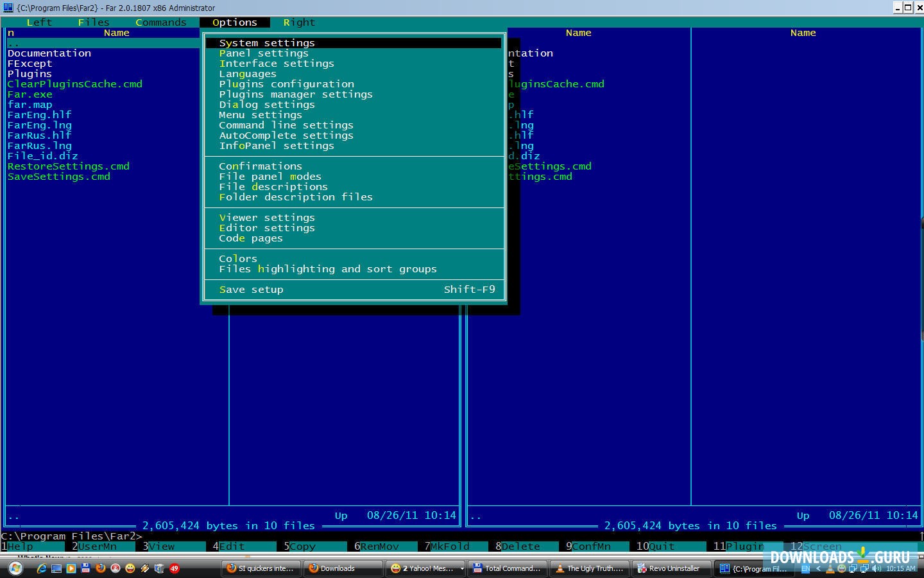Open the Windows Start menu
The width and height of the screenshot is (924, 578).
point(15,568)
